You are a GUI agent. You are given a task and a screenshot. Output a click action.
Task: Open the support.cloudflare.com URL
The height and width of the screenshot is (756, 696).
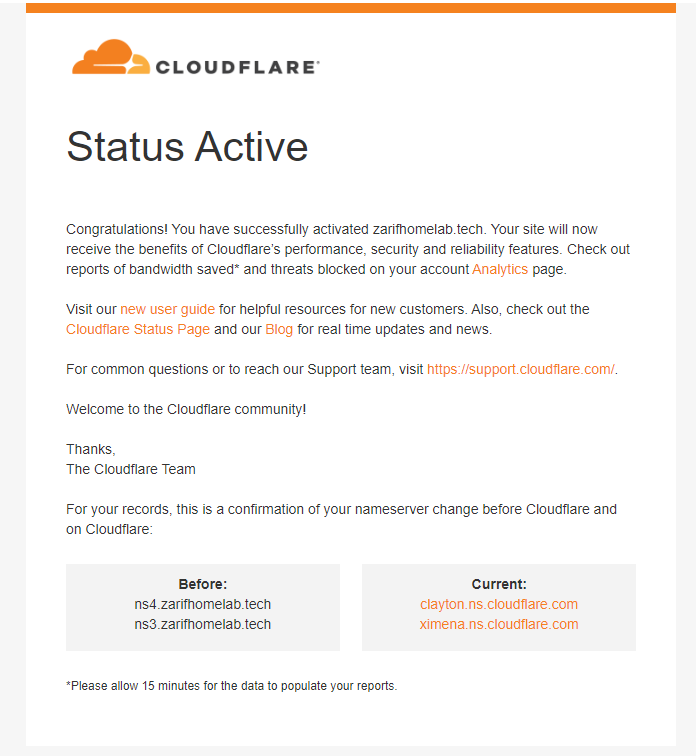(x=520, y=369)
